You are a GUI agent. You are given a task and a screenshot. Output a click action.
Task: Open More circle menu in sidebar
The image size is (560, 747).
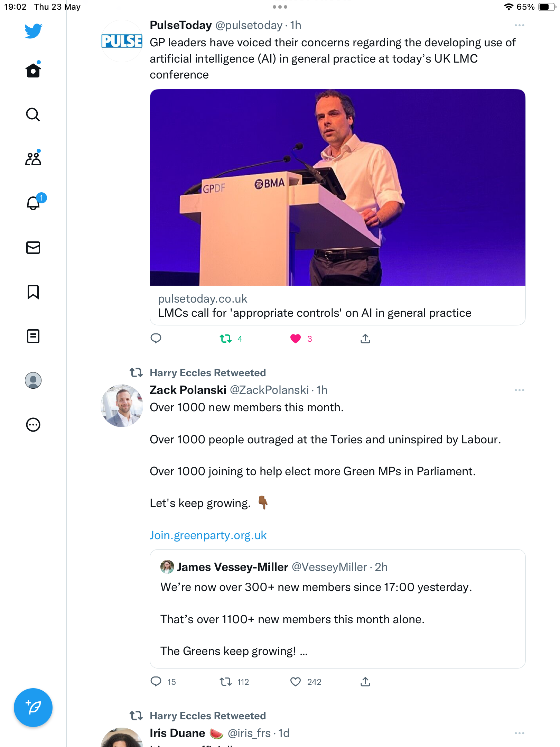[33, 425]
